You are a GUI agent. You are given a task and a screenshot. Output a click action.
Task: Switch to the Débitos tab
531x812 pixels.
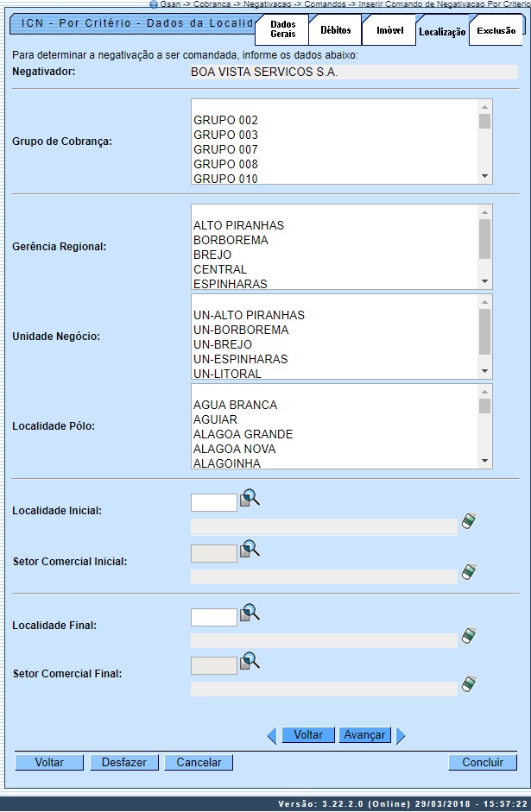point(335,30)
